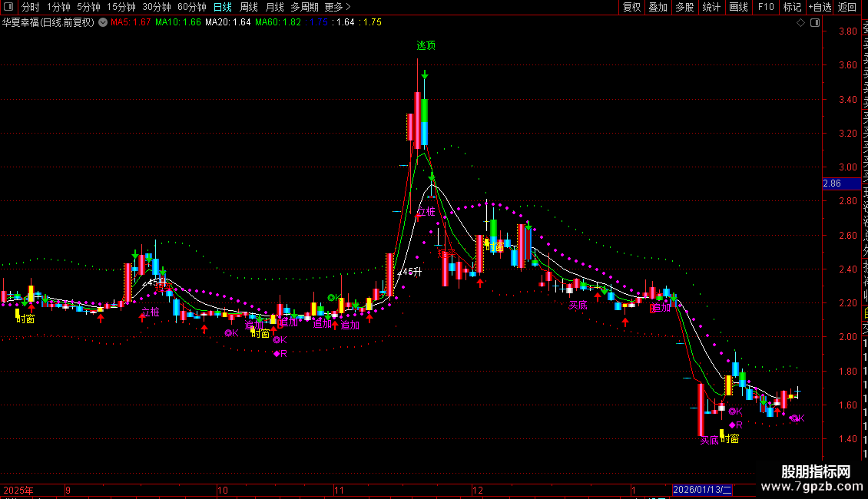
Task: Click the 2025年 label on the time axis
Action: [x=18, y=490]
